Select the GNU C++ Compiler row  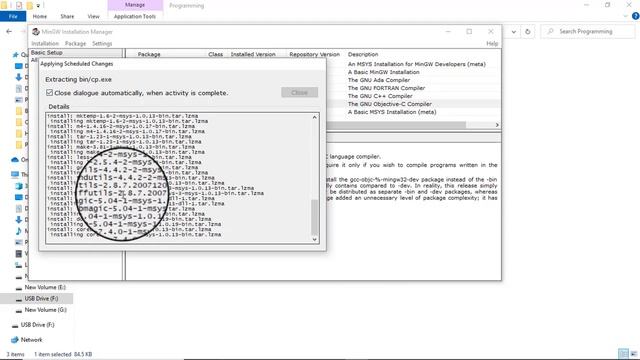click(380, 96)
